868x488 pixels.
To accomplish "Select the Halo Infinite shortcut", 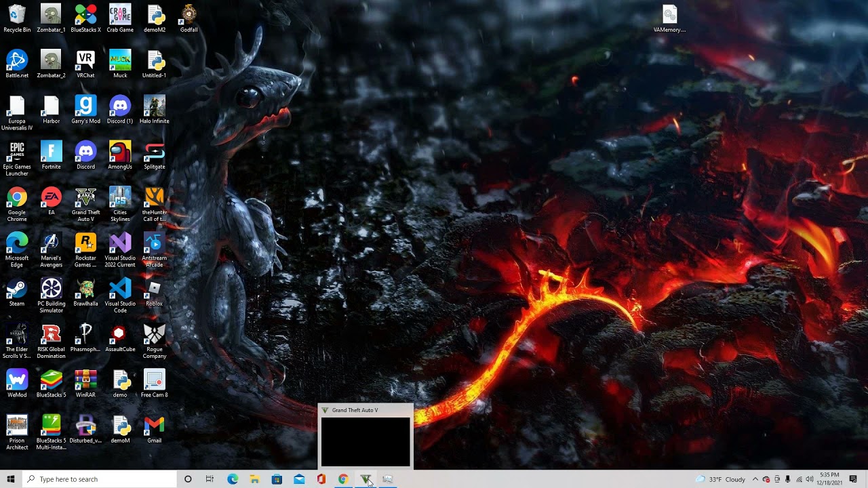I will [x=154, y=110].
